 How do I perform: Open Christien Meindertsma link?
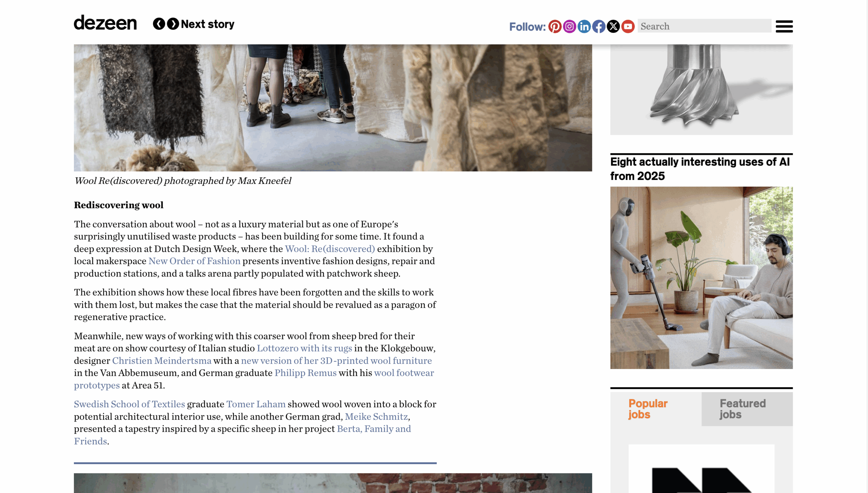(162, 361)
